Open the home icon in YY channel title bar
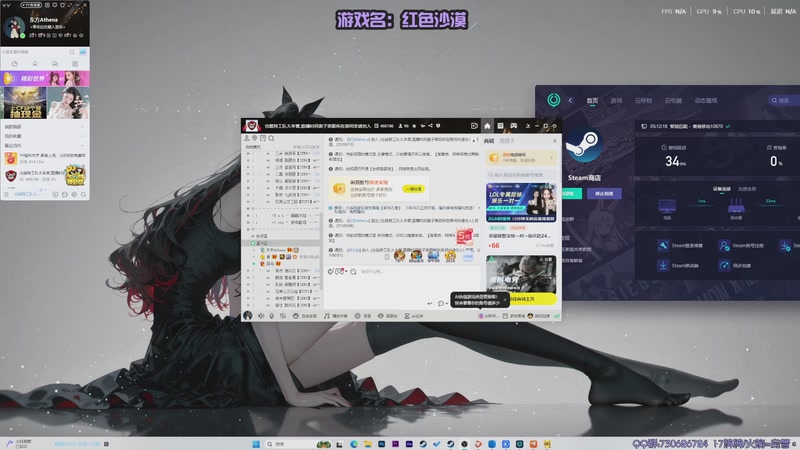 tap(487, 126)
